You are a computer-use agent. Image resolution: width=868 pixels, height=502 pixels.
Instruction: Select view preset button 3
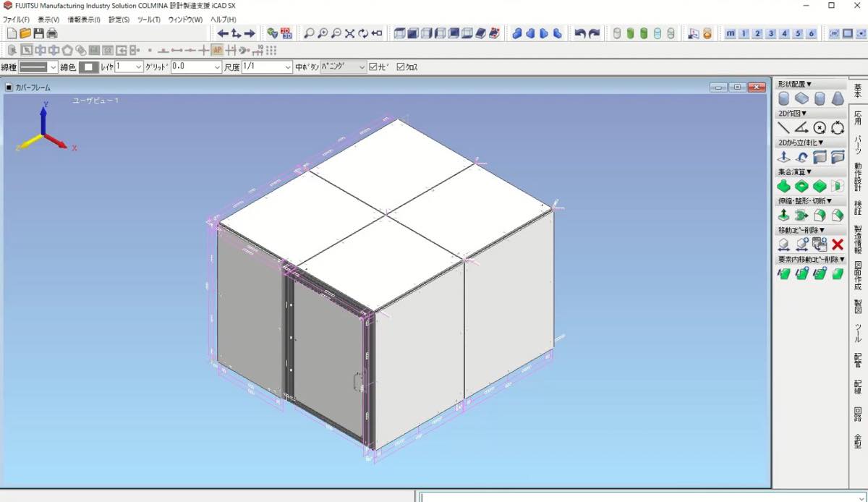tap(771, 33)
